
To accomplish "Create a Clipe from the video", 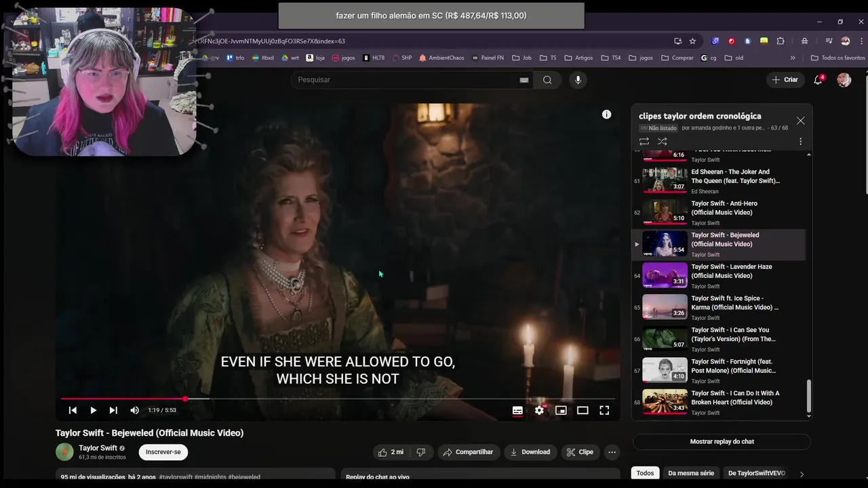I will (580, 452).
